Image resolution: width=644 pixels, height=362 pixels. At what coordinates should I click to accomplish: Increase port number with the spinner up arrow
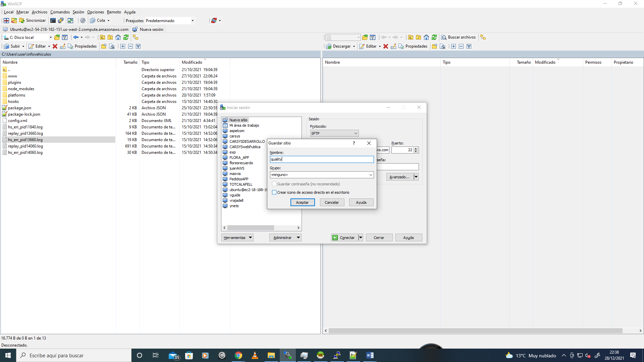pyautogui.click(x=416, y=148)
